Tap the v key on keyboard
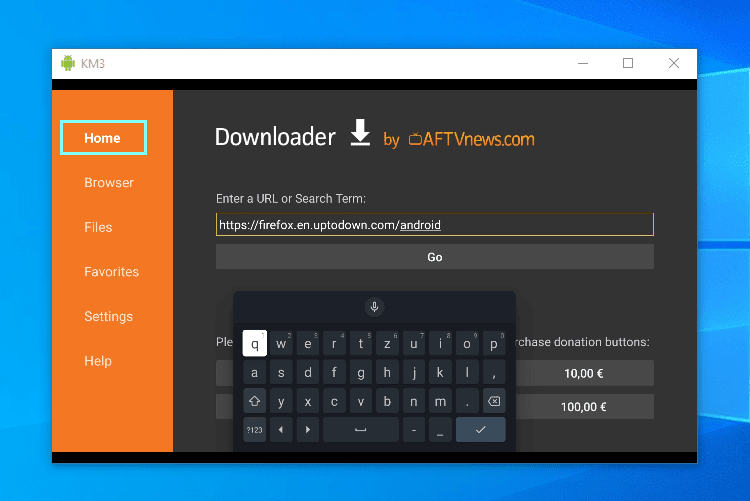 (x=361, y=401)
